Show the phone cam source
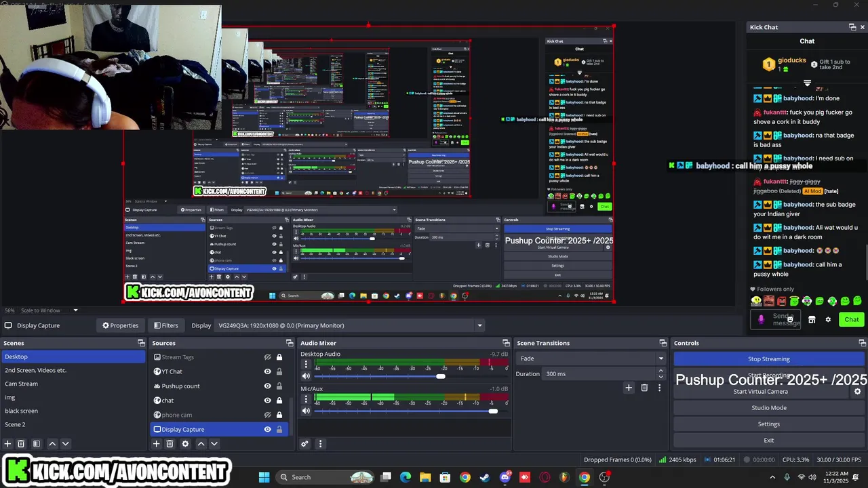 267,415
